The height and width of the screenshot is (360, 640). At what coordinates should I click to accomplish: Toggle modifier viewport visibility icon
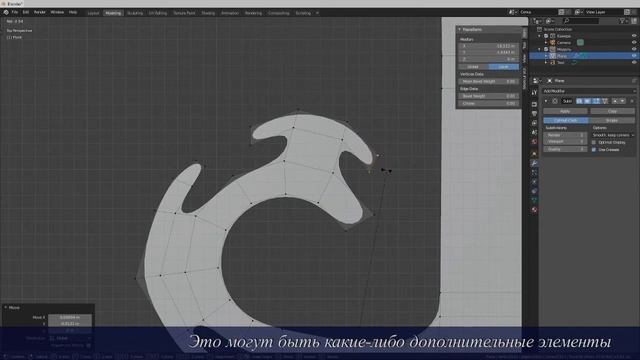pos(587,101)
